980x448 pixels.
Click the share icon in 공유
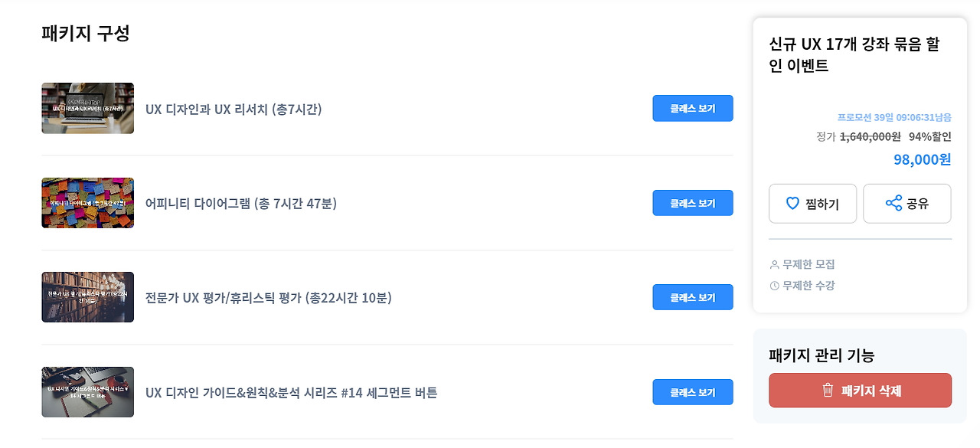pos(893,203)
